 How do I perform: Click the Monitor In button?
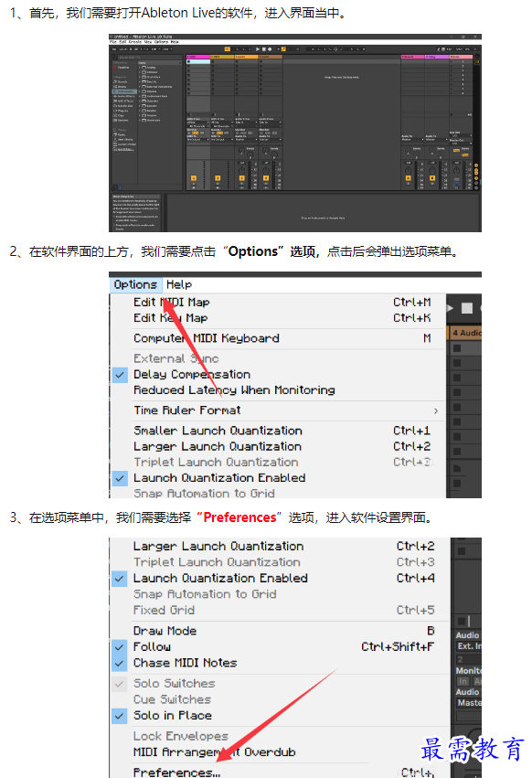click(463, 681)
